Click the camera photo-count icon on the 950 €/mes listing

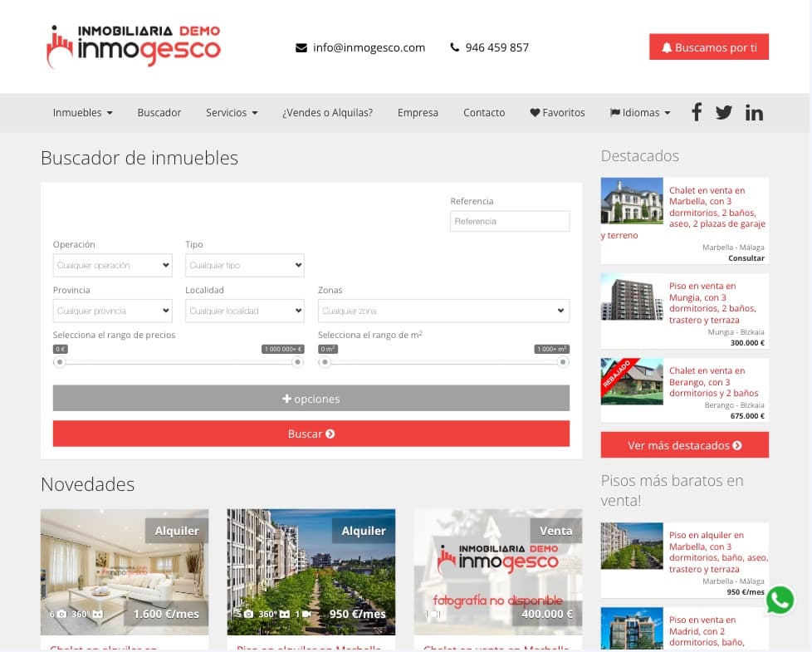click(x=248, y=614)
